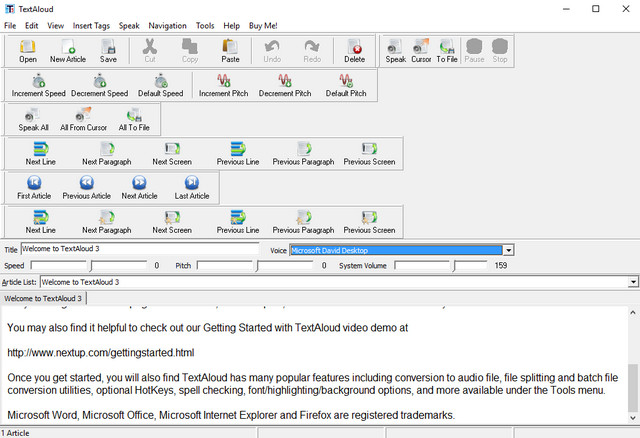Click into the Title input field
The width and height of the screenshot is (640, 438).
tap(140, 249)
